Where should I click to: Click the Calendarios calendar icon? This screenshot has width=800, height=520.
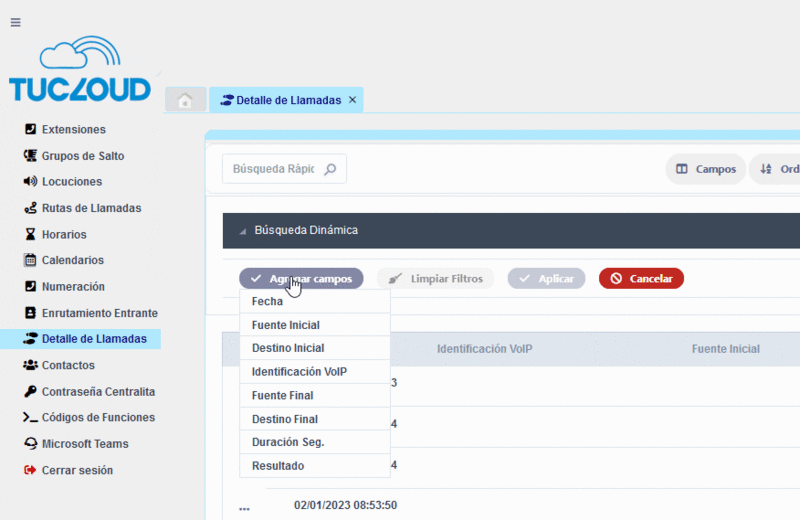pyautogui.click(x=30, y=260)
